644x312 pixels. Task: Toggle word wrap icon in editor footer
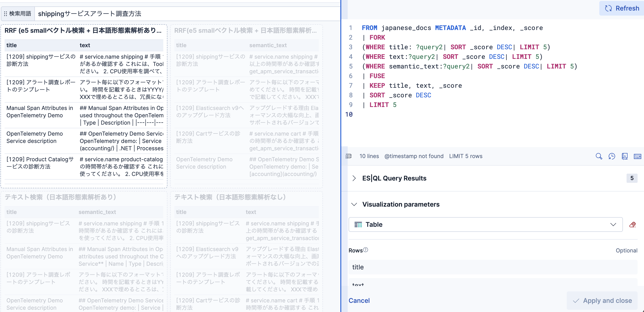point(349,156)
